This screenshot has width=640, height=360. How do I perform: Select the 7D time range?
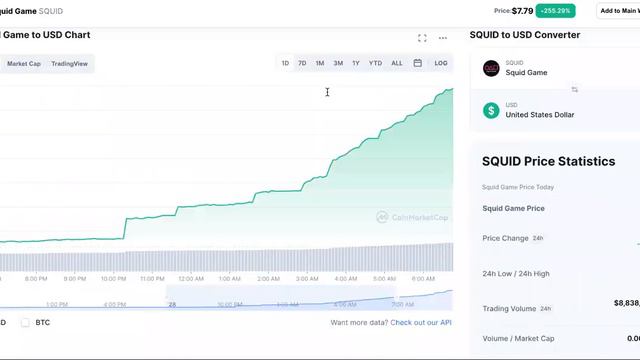click(x=302, y=63)
